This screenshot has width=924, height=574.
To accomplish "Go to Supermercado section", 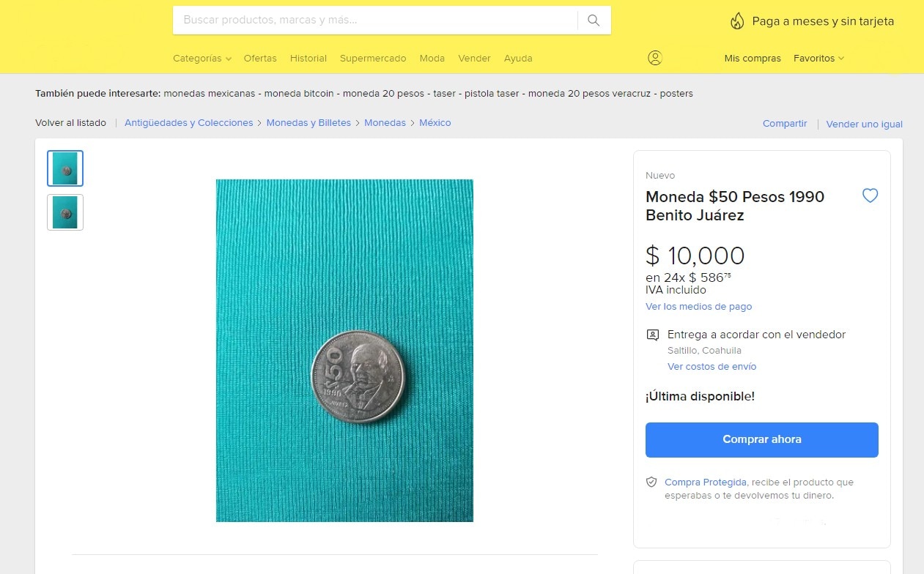I will (373, 59).
